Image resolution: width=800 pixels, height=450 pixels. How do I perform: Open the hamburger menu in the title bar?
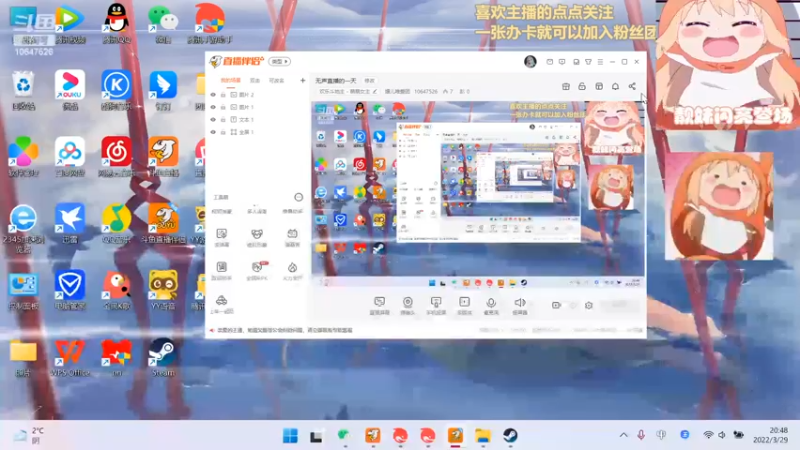pos(601,62)
